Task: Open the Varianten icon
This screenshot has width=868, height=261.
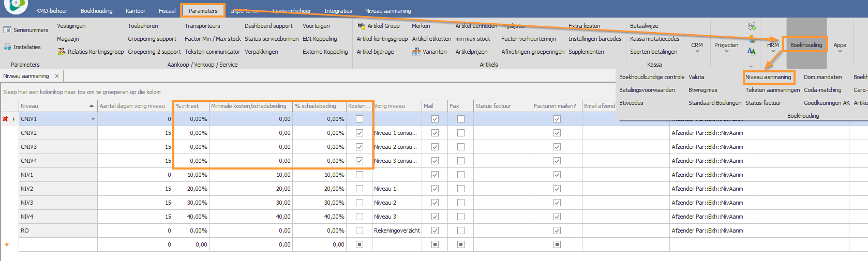Action: 416,52
